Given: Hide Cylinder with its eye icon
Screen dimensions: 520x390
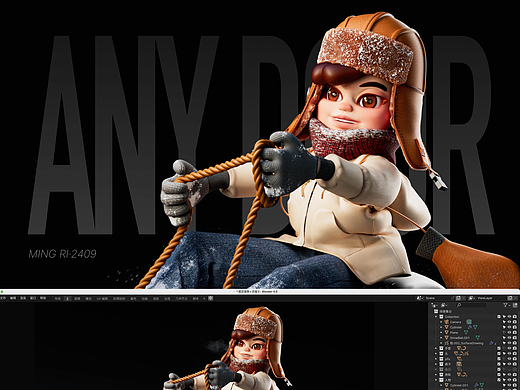Looking at the screenshot, I should (x=509, y=327).
